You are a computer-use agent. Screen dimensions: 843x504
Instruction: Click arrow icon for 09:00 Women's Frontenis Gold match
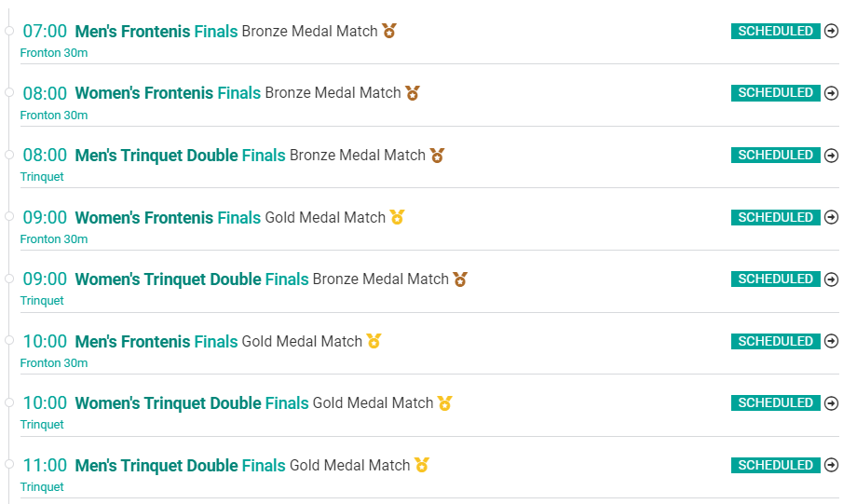(831, 217)
